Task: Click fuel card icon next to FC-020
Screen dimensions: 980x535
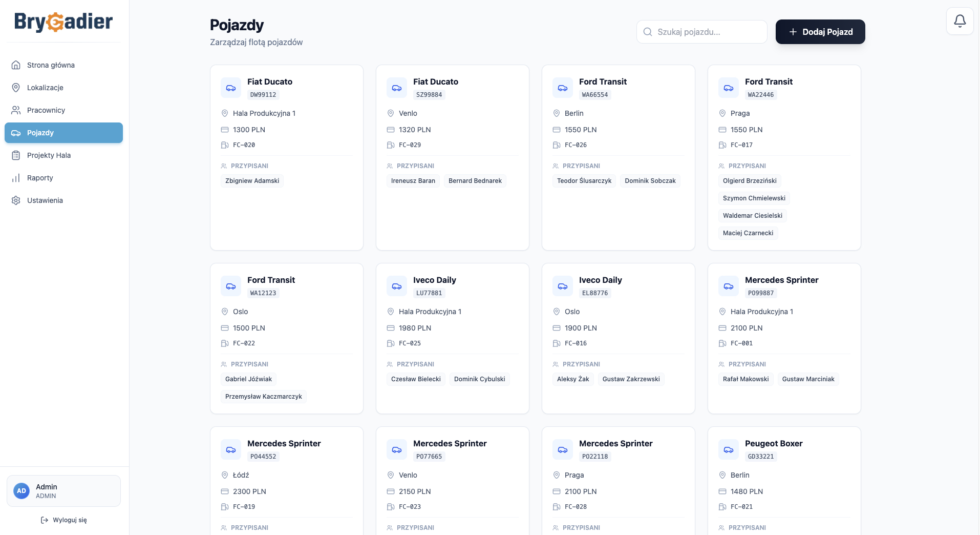Action: (x=224, y=145)
